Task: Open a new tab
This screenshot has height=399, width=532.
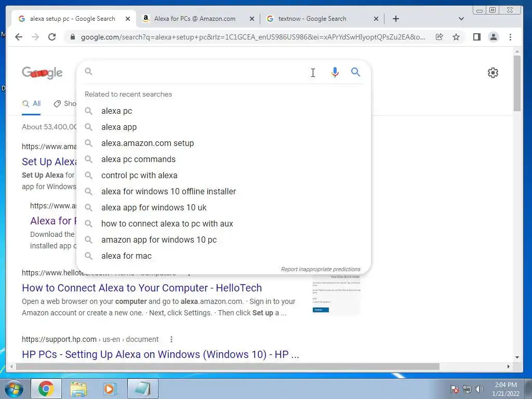Action: (x=395, y=19)
